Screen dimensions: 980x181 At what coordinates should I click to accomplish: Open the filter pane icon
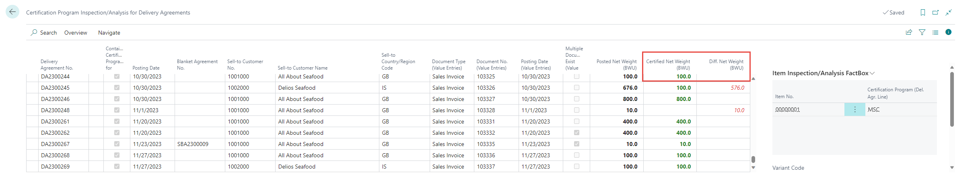(922, 32)
